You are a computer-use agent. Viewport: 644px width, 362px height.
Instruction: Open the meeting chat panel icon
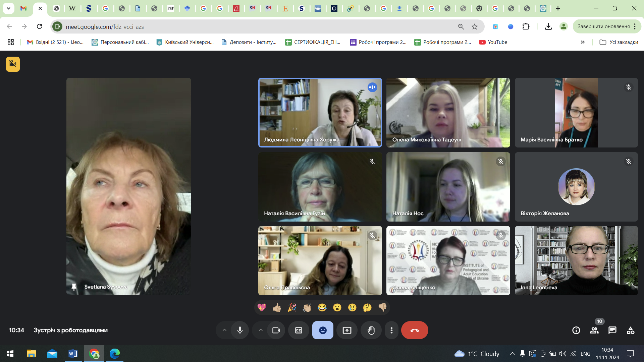click(x=612, y=330)
